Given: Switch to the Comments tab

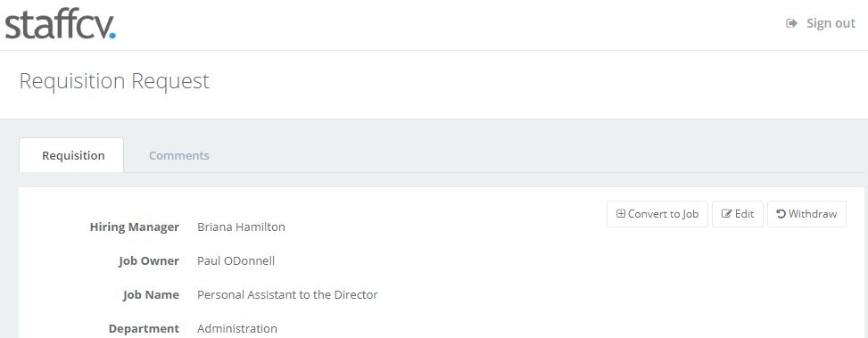Looking at the screenshot, I should click(x=178, y=155).
